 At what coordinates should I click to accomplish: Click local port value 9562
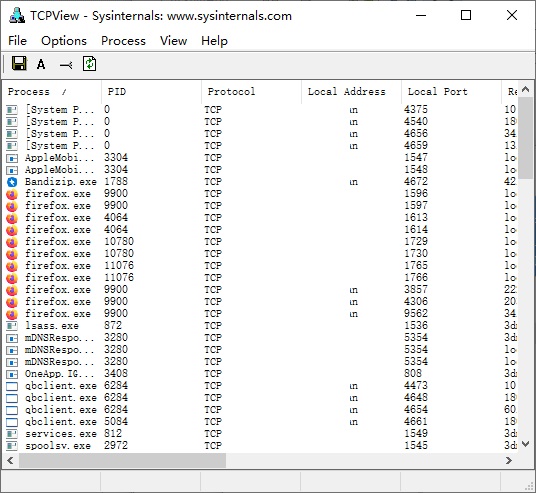click(x=416, y=314)
